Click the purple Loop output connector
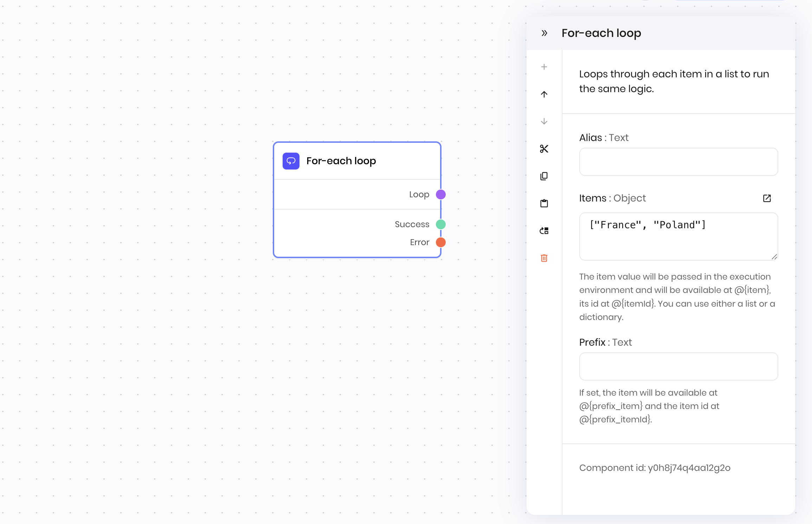 [441, 194]
